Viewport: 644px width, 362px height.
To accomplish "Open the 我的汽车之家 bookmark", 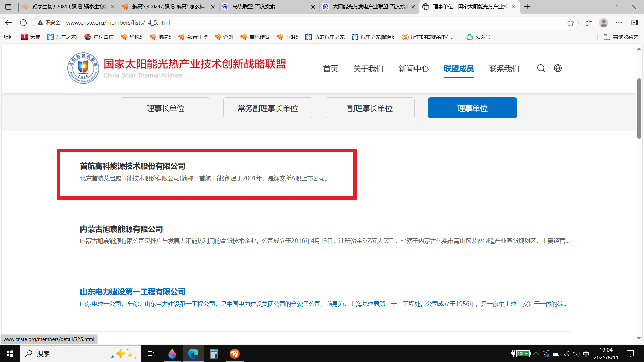I will (x=325, y=37).
